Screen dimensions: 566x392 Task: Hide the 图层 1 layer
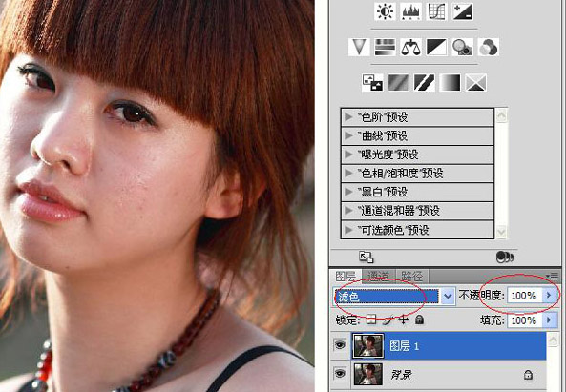tap(340, 345)
